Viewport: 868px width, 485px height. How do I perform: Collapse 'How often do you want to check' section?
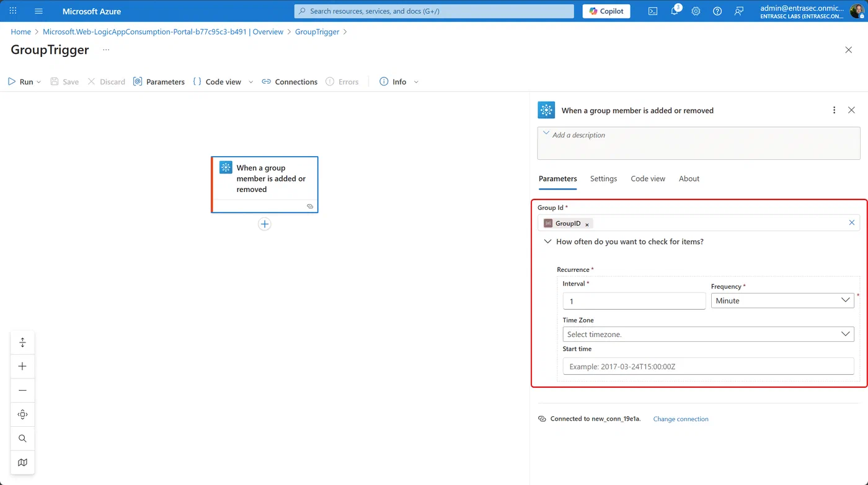tap(547, 242)
